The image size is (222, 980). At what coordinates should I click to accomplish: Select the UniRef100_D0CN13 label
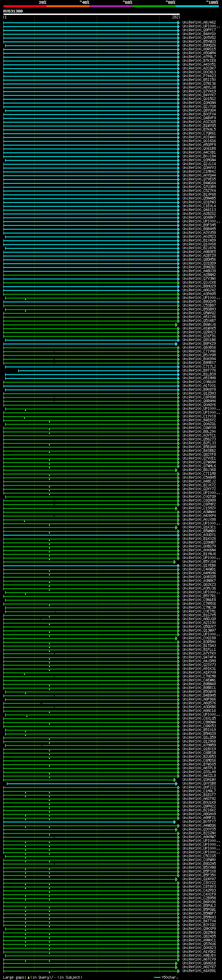199,72
